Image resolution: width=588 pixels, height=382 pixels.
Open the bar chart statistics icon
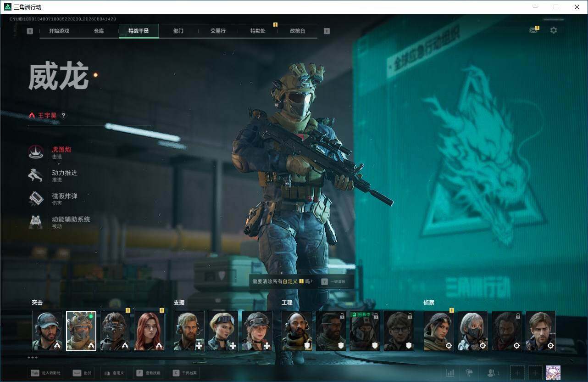[x=450, y=373]
